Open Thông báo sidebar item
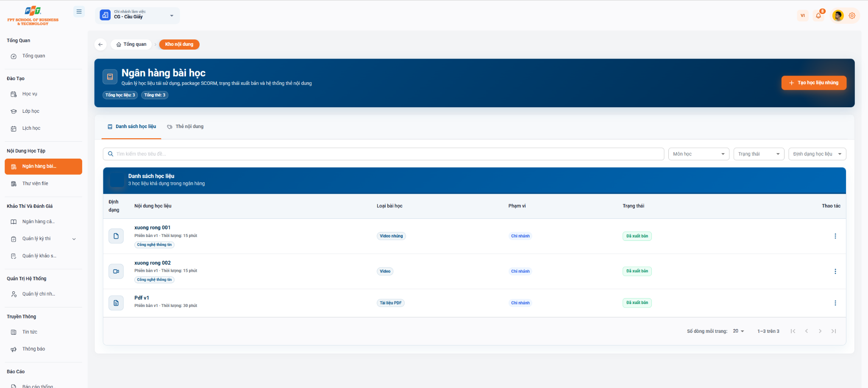The image size is (868, 388). coord(43,349)
